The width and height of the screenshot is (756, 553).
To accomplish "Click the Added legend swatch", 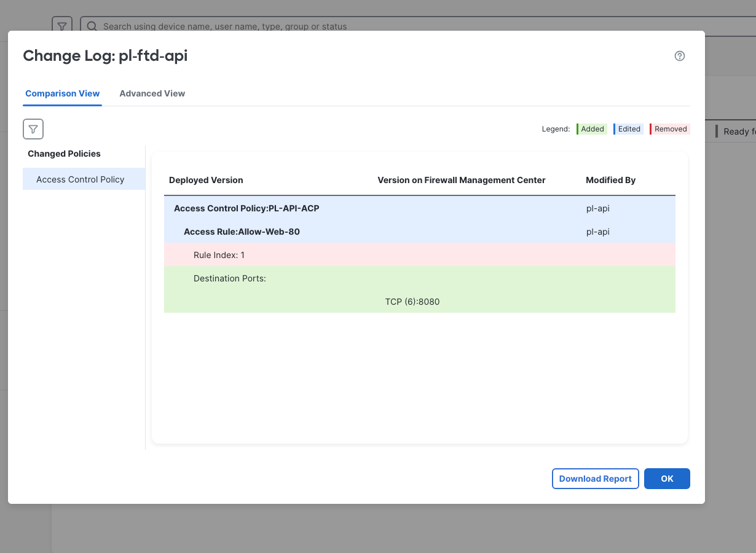I will pyautogui.click(x=592, y=129).
